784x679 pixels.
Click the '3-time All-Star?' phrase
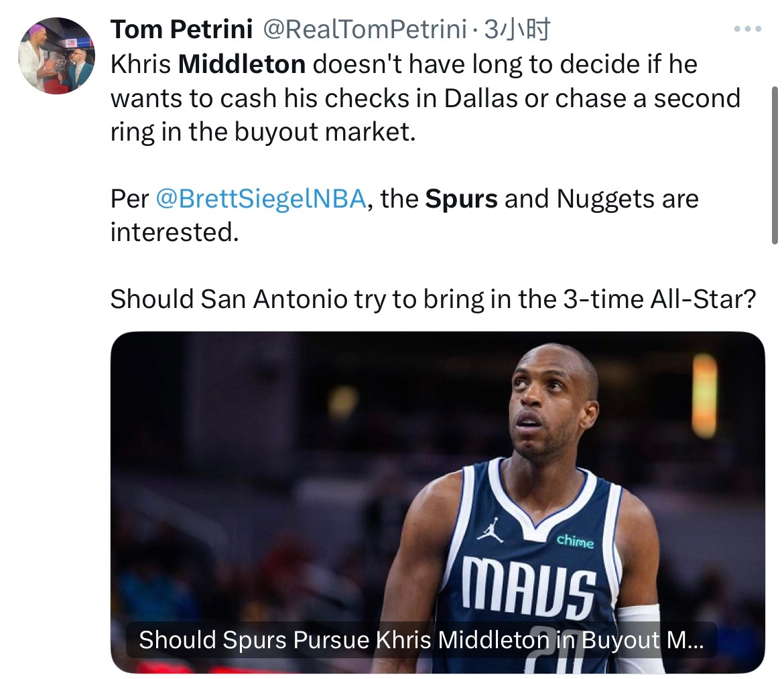(671, 299)
